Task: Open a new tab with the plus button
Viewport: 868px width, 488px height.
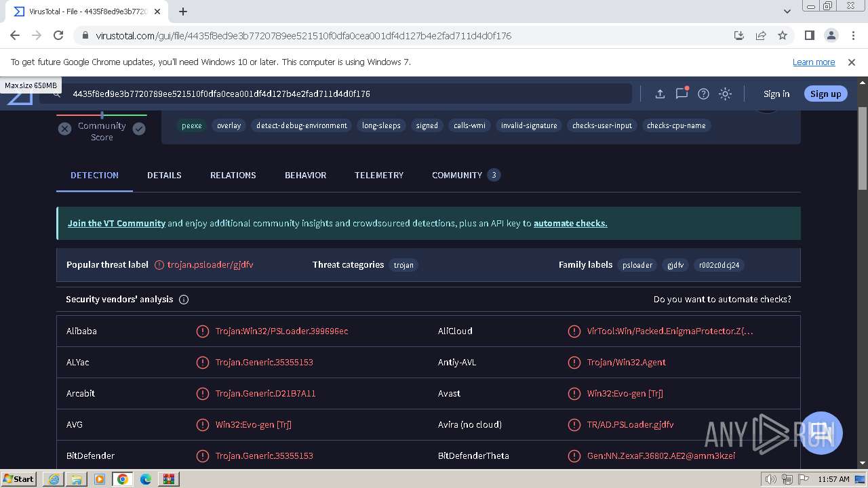Action: 183,12
